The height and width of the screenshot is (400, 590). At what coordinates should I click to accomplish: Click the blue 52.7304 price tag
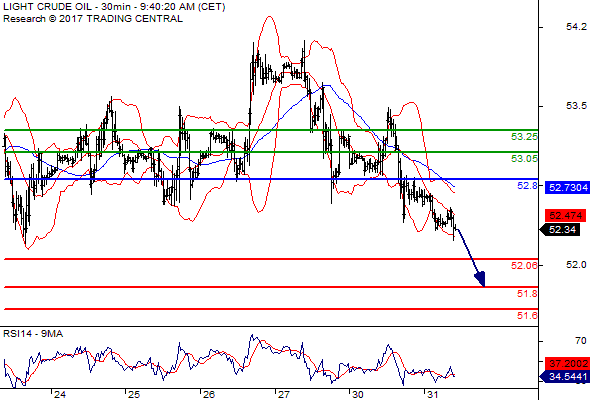(x=567, y=187)
